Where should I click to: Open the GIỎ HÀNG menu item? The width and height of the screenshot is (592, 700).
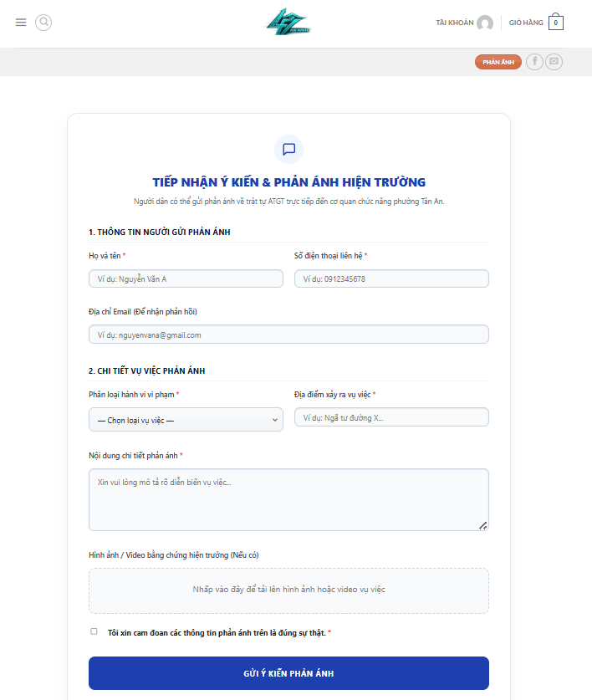(x=526, y=23)
